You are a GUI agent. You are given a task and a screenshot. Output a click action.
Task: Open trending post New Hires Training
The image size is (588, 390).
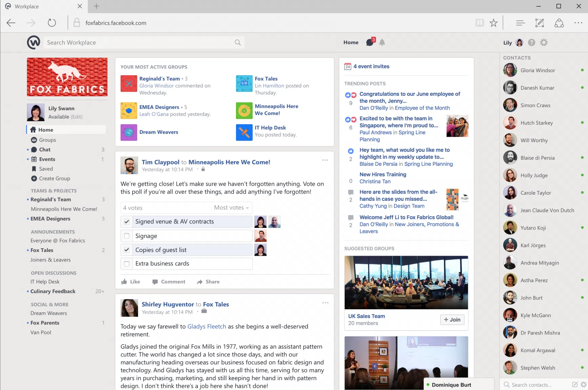(x=383, y=174)
